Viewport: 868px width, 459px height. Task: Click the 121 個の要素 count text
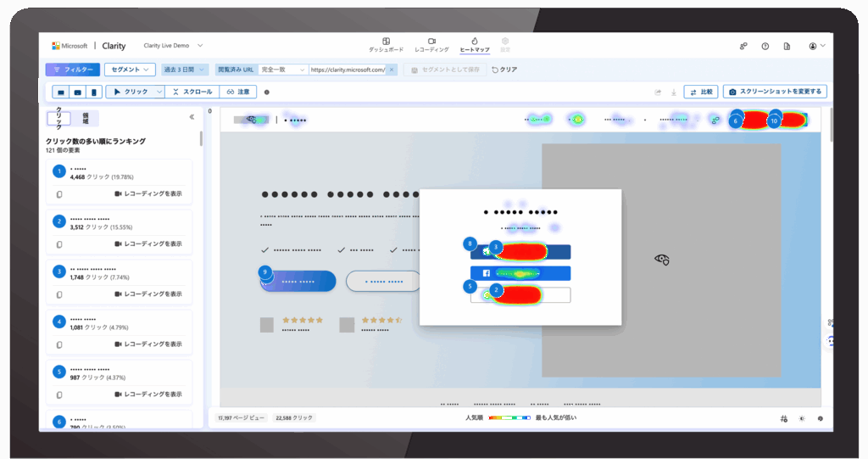pos(63,150)
